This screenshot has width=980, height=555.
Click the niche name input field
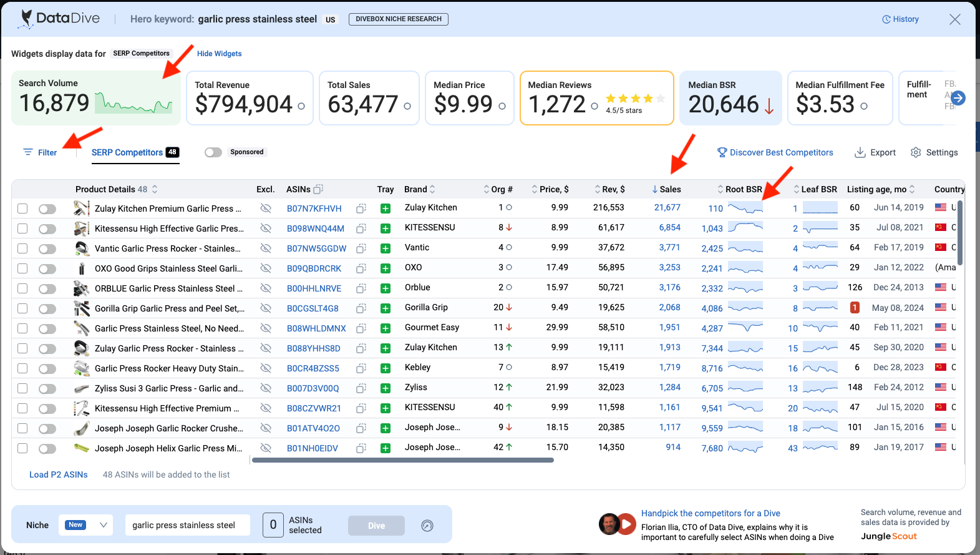[x=187, y=525]
